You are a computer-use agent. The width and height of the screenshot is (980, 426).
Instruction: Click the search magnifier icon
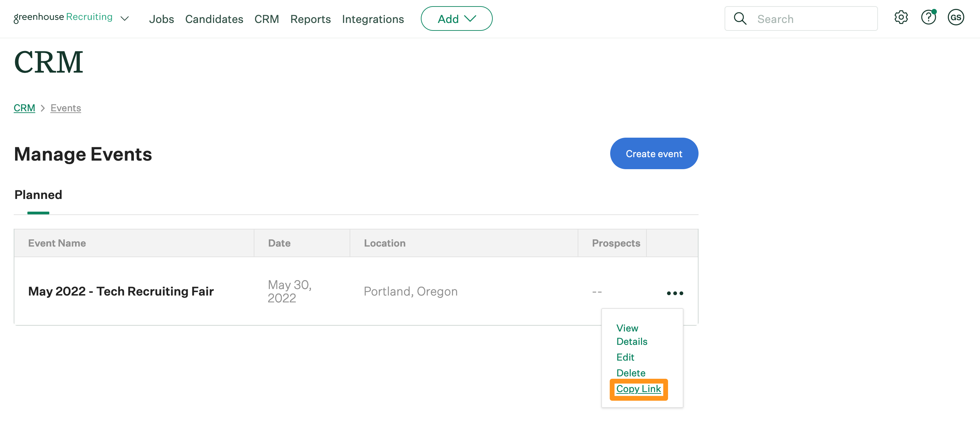coord(740,18)
